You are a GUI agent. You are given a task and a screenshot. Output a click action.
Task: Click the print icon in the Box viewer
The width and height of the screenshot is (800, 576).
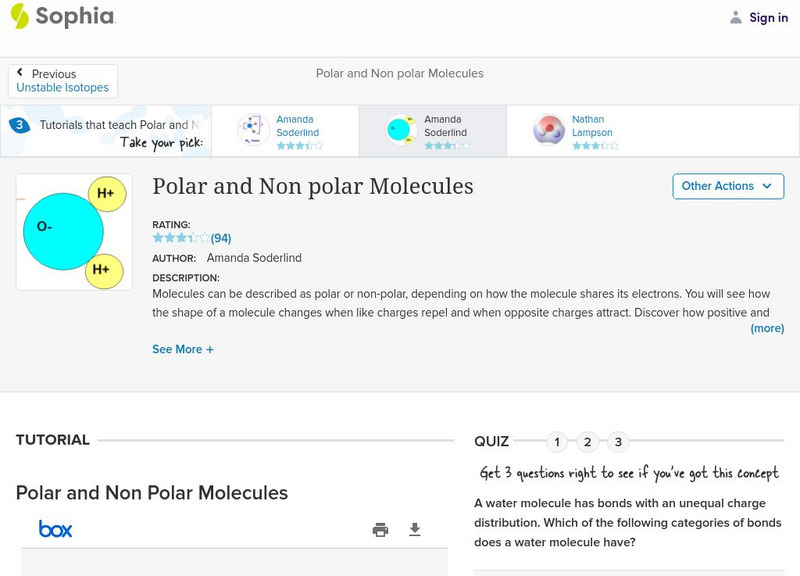[381, 530]
